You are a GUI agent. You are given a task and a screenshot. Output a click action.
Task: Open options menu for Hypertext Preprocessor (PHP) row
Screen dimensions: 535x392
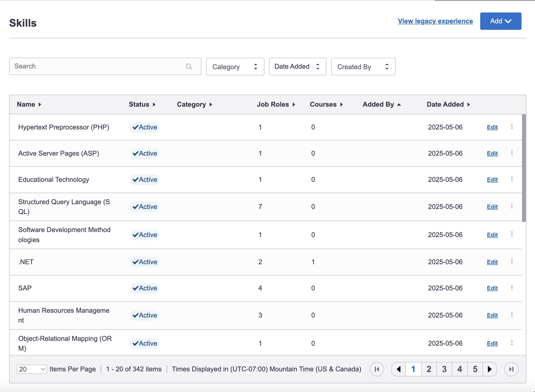pos(512,127)
